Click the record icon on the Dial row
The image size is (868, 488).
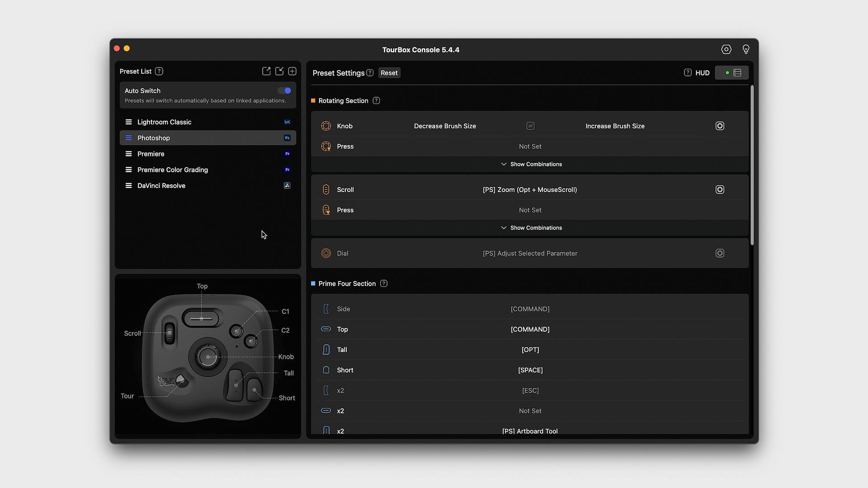click(720, 253)
